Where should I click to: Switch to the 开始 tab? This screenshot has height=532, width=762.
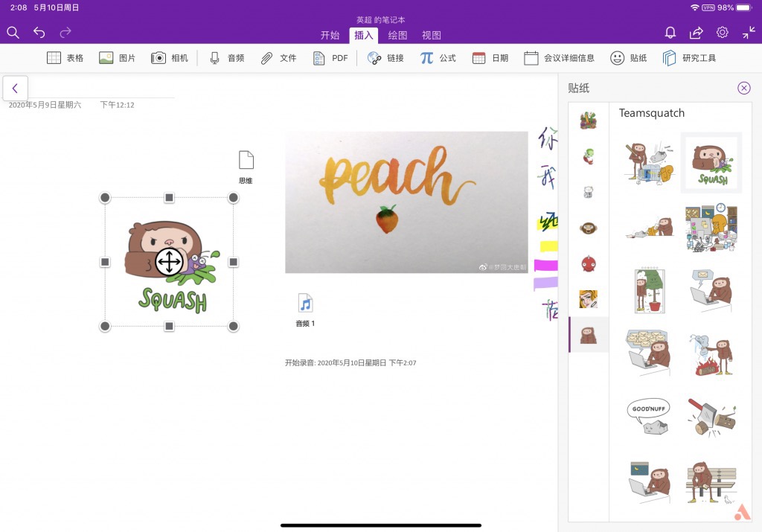[330, 35]
